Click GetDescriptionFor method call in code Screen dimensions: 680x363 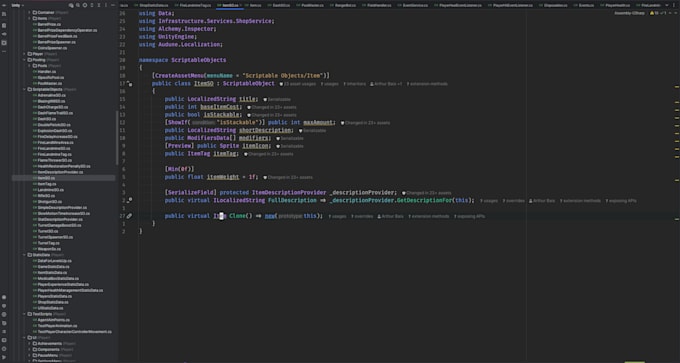(425, 200)
